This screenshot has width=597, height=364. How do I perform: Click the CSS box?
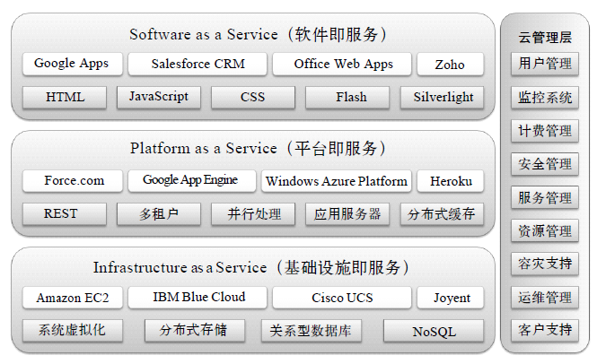click(x=253, y=98)
